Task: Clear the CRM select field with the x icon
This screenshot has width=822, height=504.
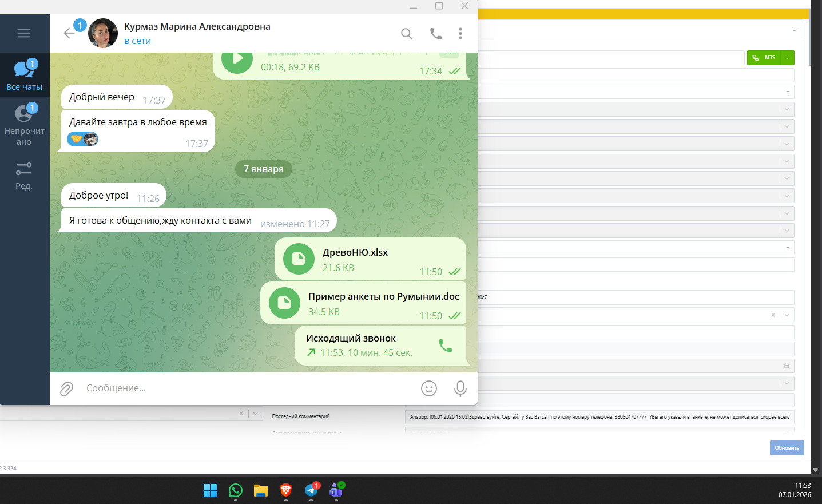Action: pos(773,315)
